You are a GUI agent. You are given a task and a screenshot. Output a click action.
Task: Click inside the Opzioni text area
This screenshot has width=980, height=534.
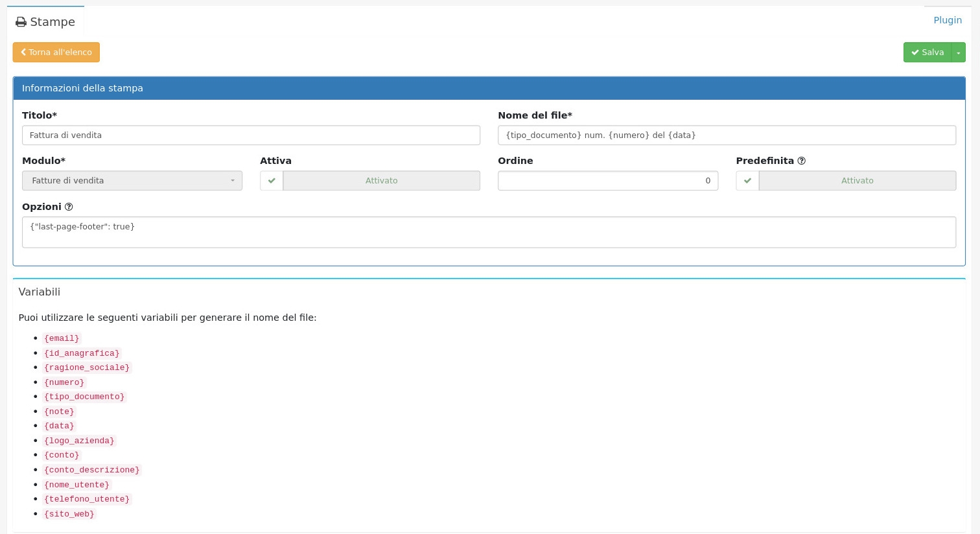tap(489, 232)
